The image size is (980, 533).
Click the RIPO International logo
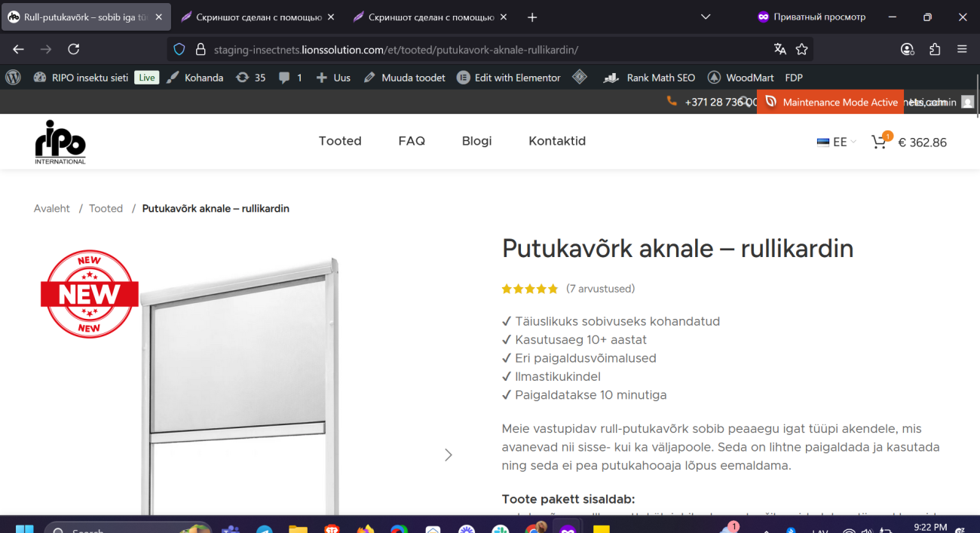click(x=60, y=142)
